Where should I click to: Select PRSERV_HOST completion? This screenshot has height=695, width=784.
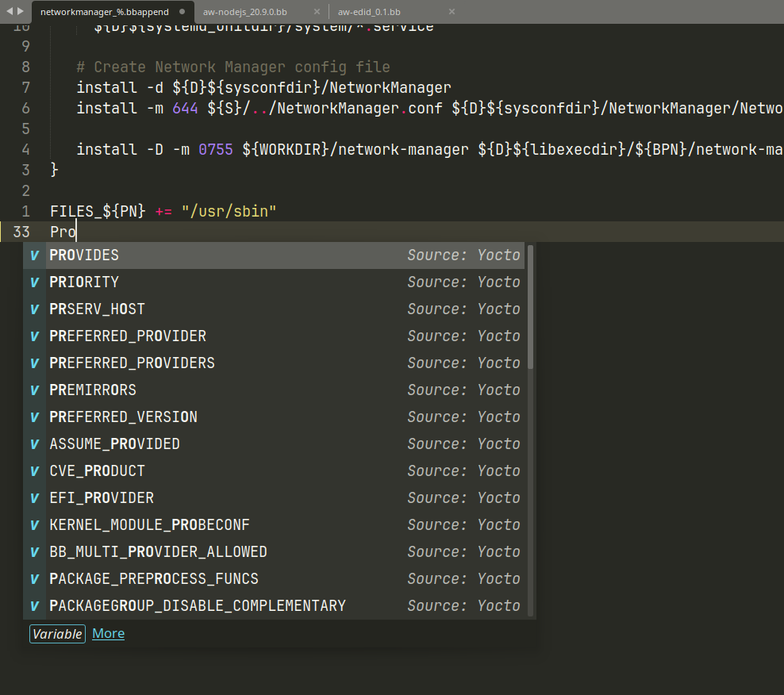click(274, 309)
